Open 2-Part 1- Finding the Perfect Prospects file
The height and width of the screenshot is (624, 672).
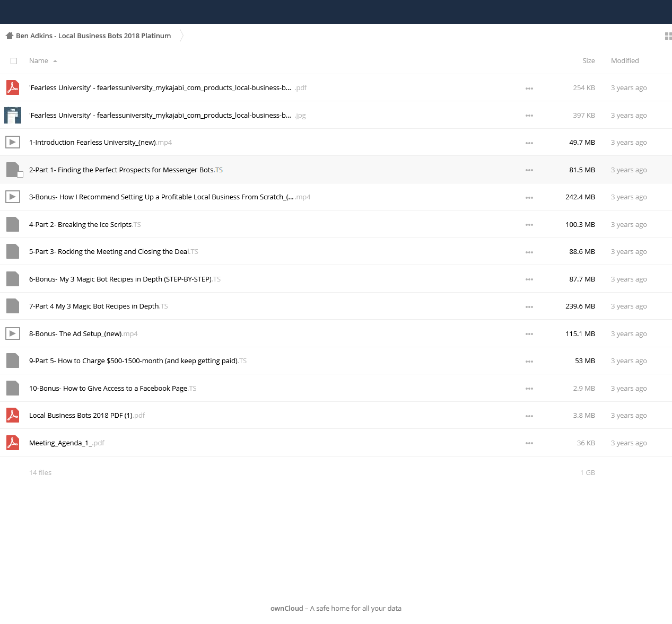126,170
